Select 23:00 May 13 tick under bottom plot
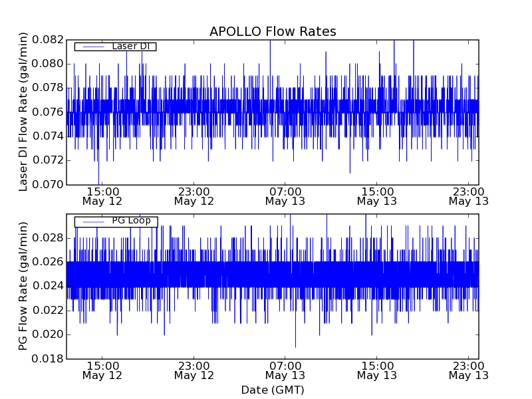Viewport: 532px width, 399px height. click(x=468, y=370)
